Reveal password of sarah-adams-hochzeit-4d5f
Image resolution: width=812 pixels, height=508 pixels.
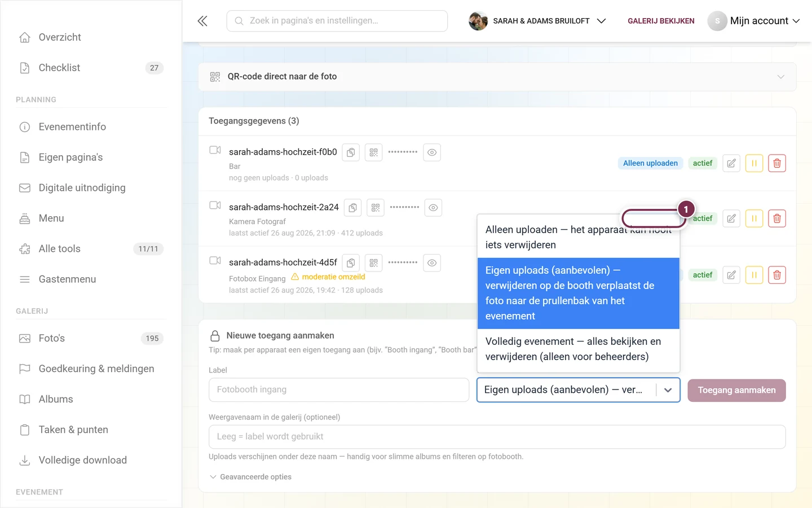[432, 263]
